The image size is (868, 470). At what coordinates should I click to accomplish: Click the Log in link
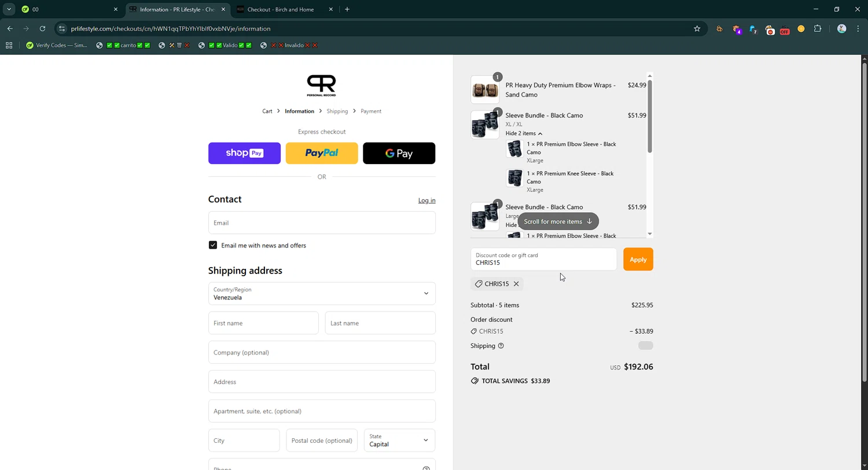427,201
